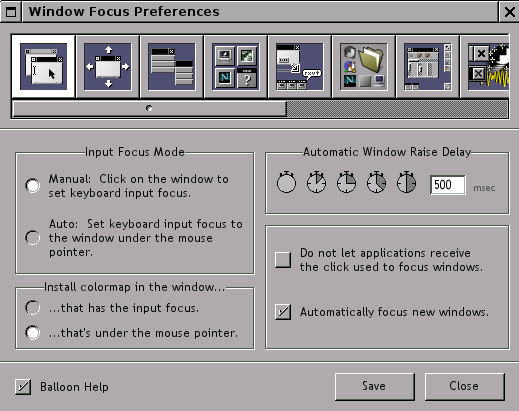
Task: Toggle the Balloon Help checkbox
Action: pyautogui.click(x=23, y=387)
